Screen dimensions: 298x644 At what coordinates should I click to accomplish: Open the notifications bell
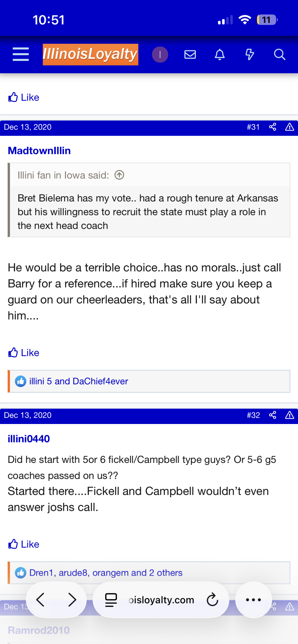[220, 54]
